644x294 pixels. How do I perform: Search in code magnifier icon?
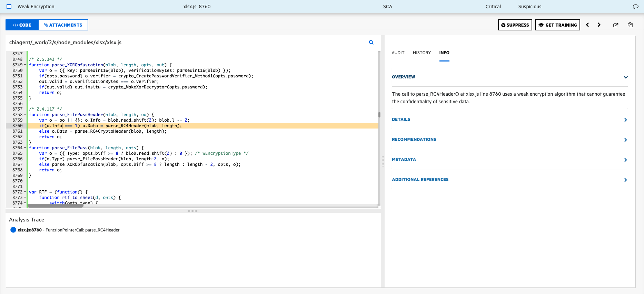pyautogui.click(x=371, y=42)
